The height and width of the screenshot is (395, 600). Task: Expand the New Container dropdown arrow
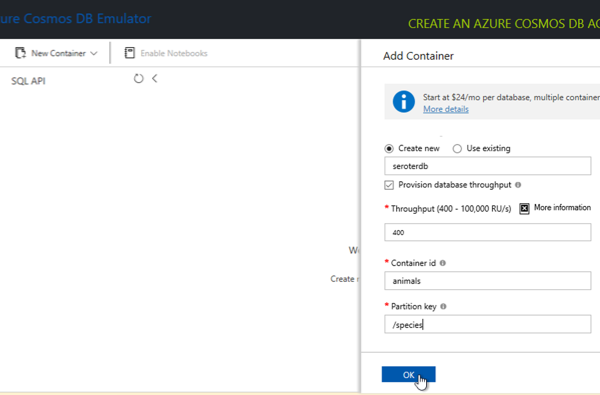click(x=94, y=53)
